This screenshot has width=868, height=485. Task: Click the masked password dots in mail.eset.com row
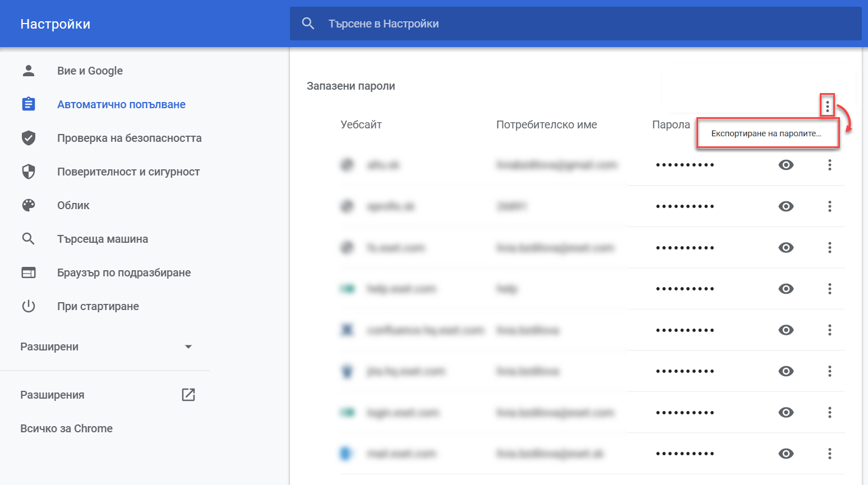click(x=685, y=454)
